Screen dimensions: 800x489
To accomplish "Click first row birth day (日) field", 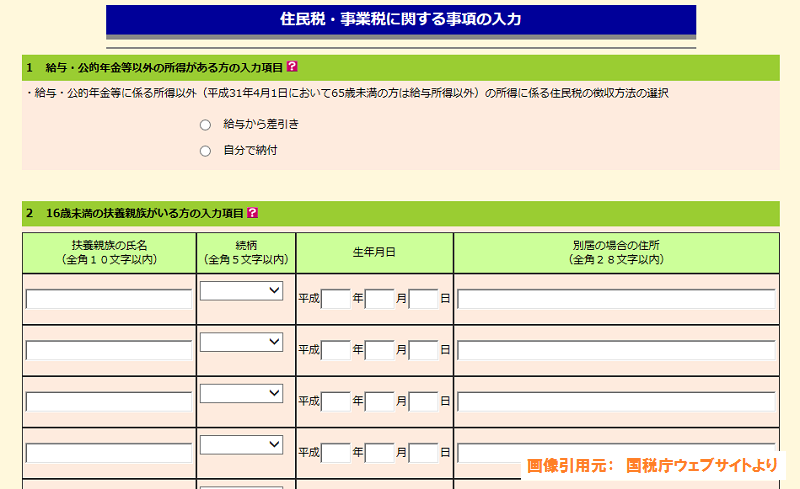I will (423, 299).
